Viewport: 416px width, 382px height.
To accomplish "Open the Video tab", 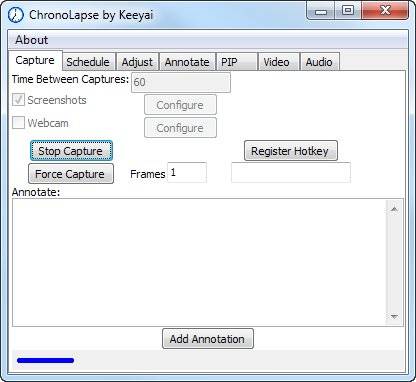I will pyautogui.click(x=278, y=62).
